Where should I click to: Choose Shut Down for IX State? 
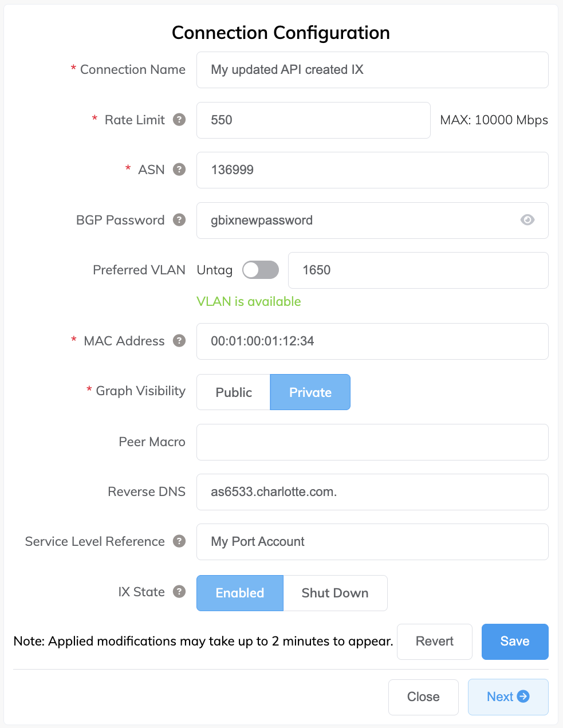point(335,593)
